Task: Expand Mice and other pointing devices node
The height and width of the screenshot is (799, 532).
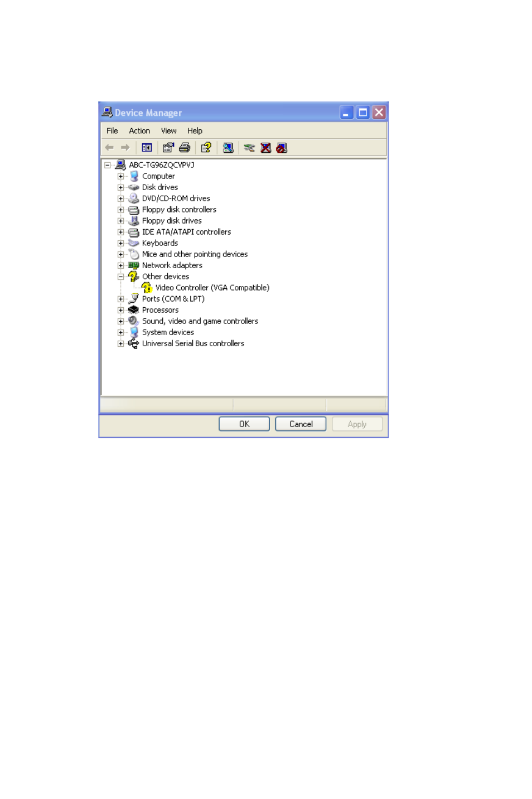Action: [120, 254]
